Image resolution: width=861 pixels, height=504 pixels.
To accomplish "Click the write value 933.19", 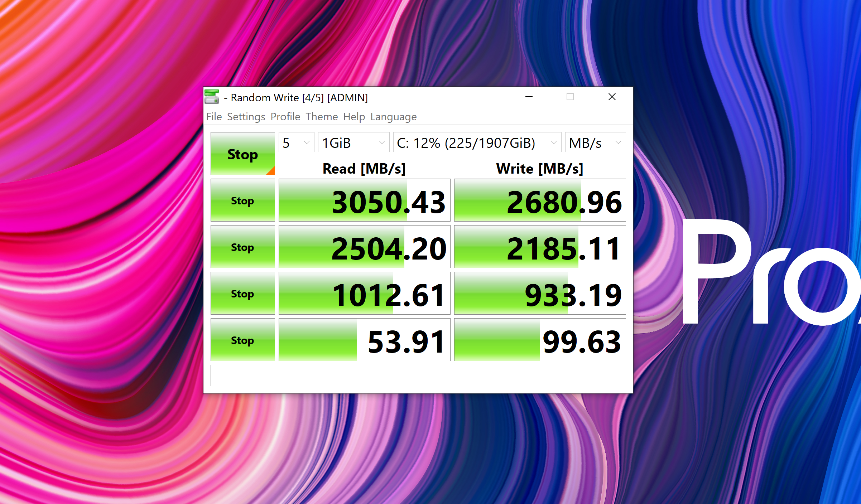I will pyautogui.click(x=540, y=293).
